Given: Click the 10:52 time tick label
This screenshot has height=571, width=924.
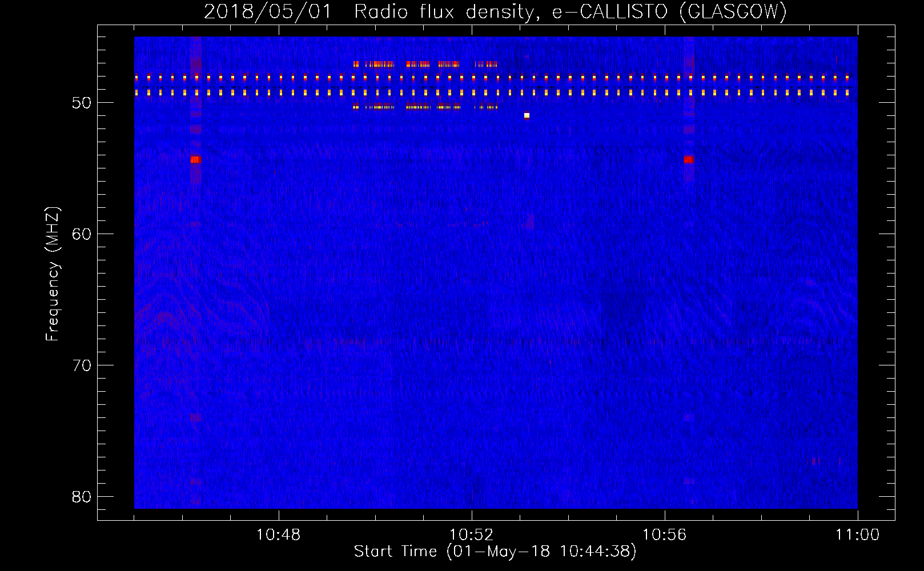Looking at the screenshot, I should pyautogui.click(x=472, y=535).
